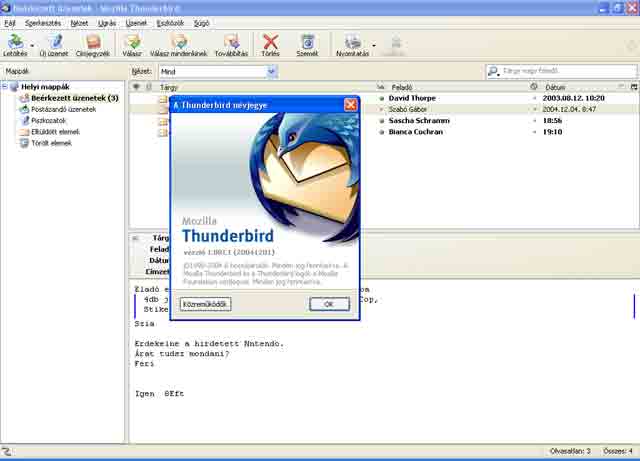Select the Helyi mappák account
Image resolution: width=640 pixels, height=461 pixels.
click(45, 87)
